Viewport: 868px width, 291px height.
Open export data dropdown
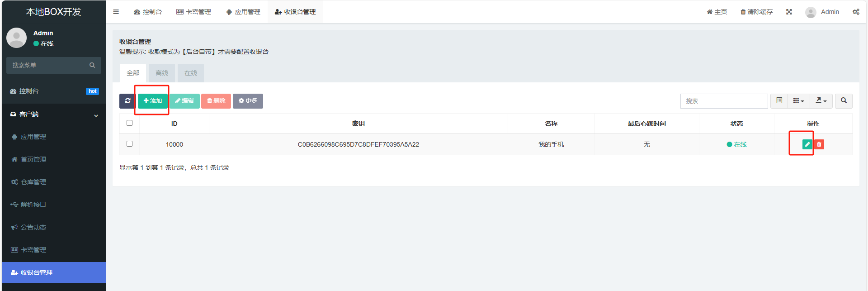click(x=821, y=101)
